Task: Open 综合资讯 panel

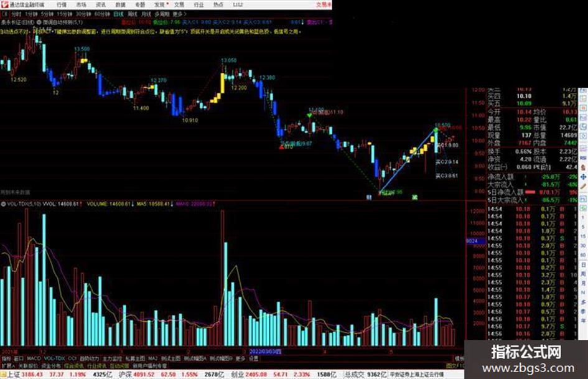Action: (74, 365)
